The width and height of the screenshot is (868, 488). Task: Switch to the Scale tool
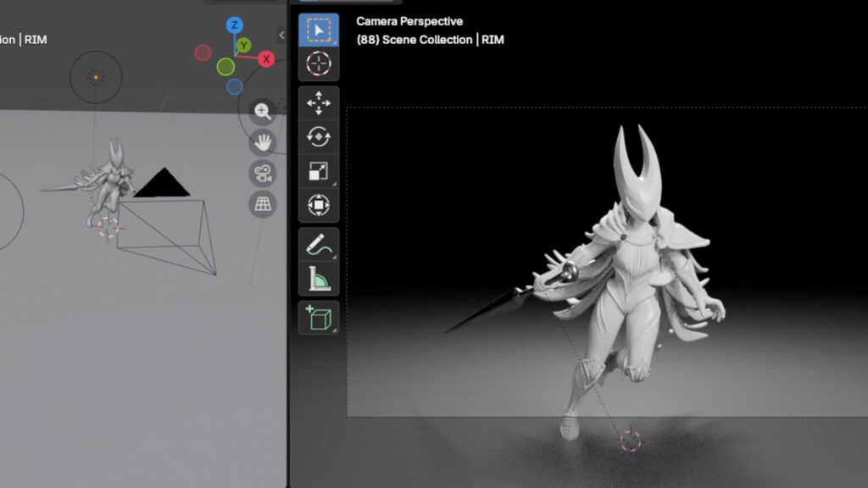[319, 170]
